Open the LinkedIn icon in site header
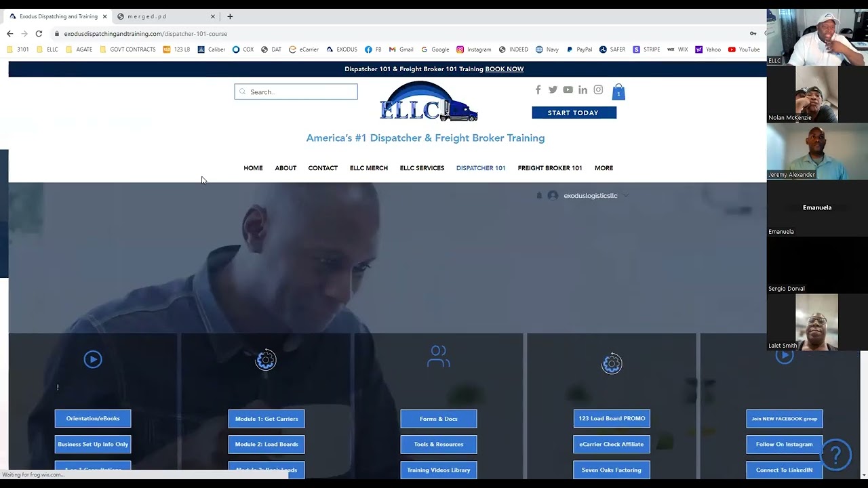 (x=583, y=90)
